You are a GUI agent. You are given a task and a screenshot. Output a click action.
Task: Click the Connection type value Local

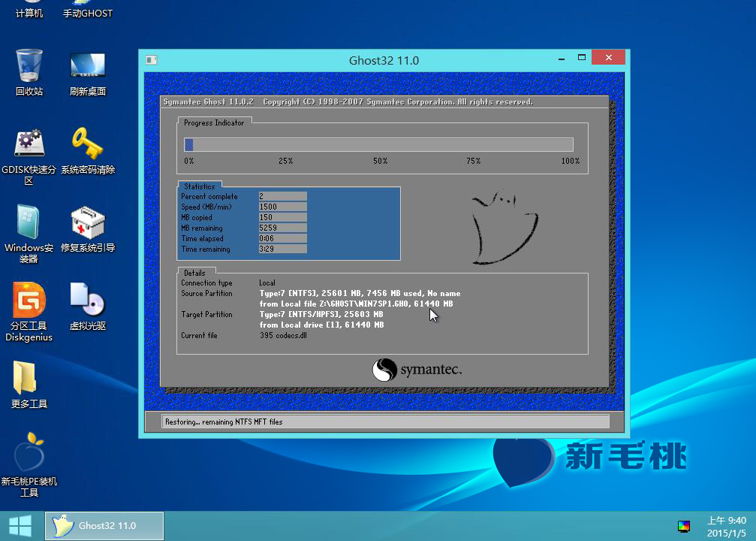[x=267, y=283]
